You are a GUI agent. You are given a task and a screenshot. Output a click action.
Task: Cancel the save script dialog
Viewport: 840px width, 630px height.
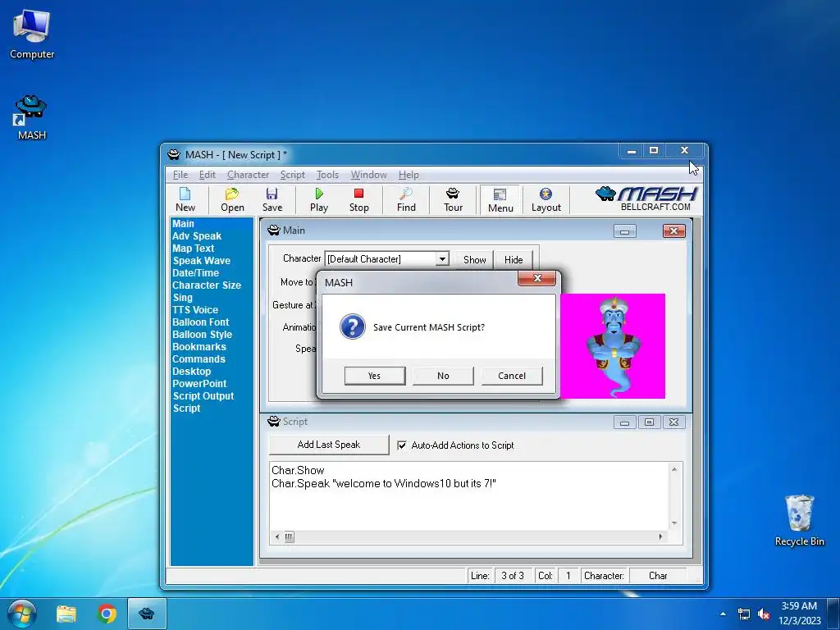pos(512,376)
